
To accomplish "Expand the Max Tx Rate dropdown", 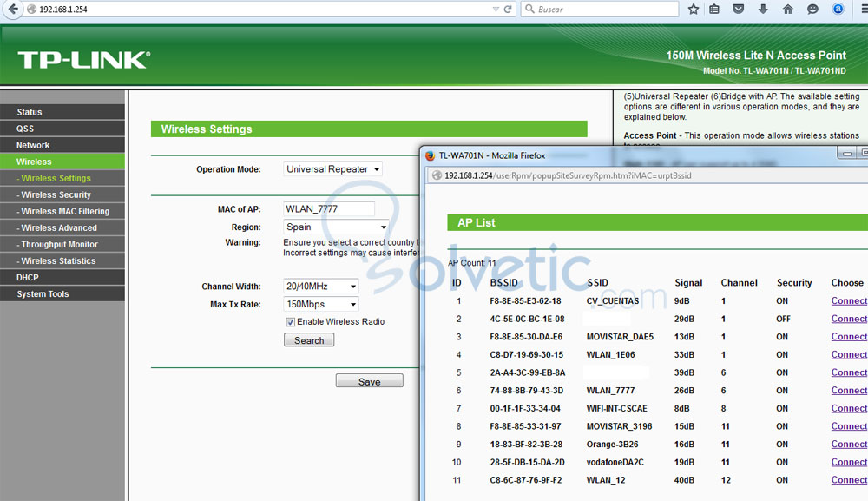I will tap(320, 304).
